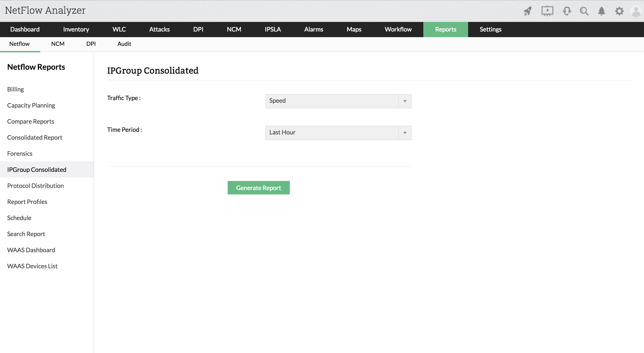Open the Speed combo box

[332, 101]
